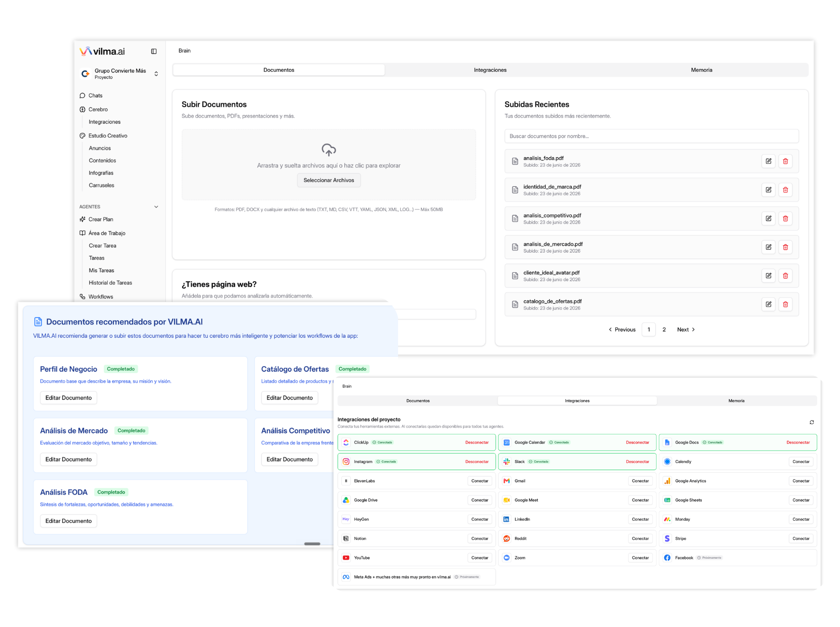Click the Facebook app icon
Screen dimensions: 840x627
(x=667, y=558)
